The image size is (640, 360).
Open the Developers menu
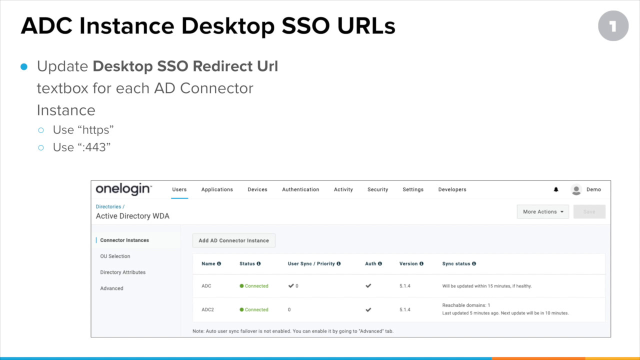point(452,189)
